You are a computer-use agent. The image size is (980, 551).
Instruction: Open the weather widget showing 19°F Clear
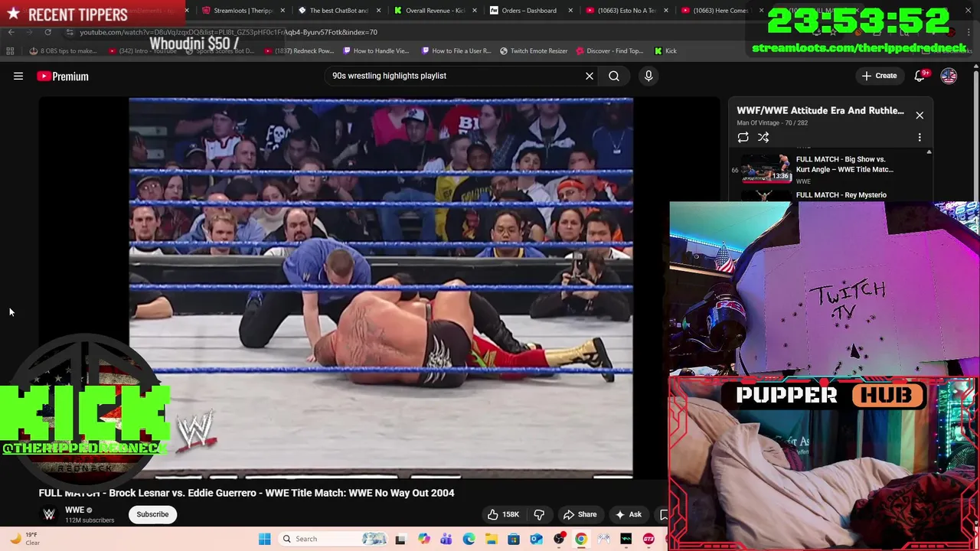(24, 539)
